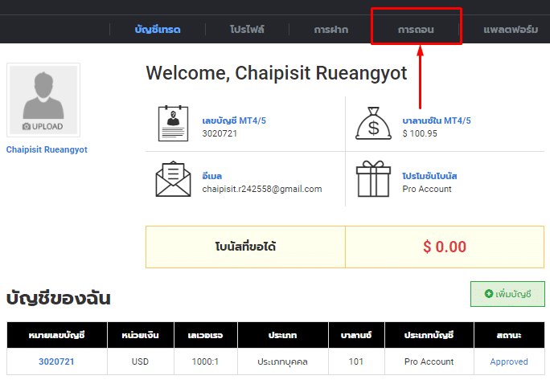Image resolution: width=550 pixels, height=392 pixels.
Task: Click the gift box bonus icon
Action: [372, 179]
